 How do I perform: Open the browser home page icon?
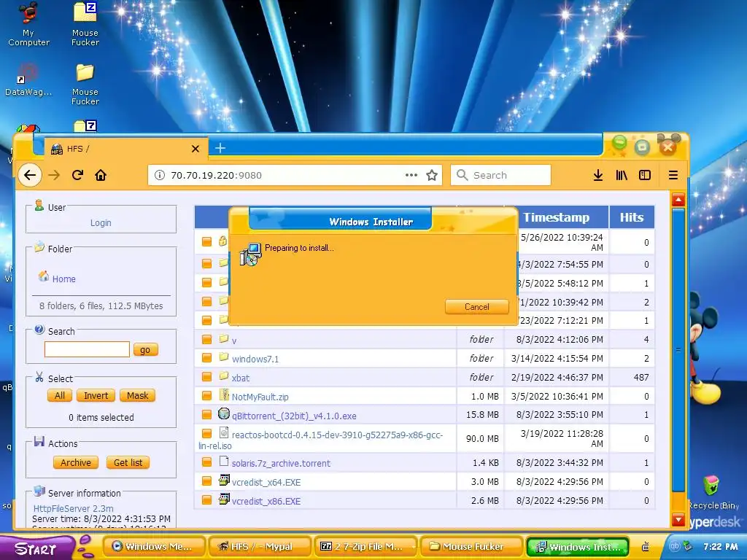point(101,175)
